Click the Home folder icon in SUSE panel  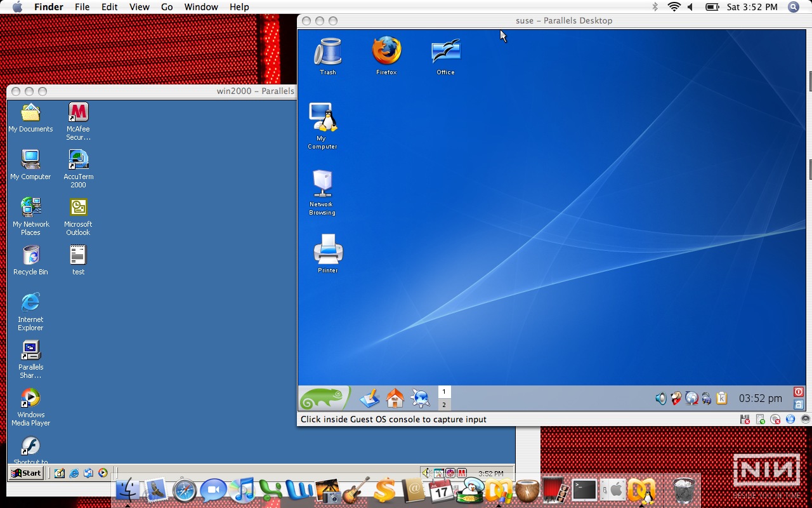tap(395, 398)
